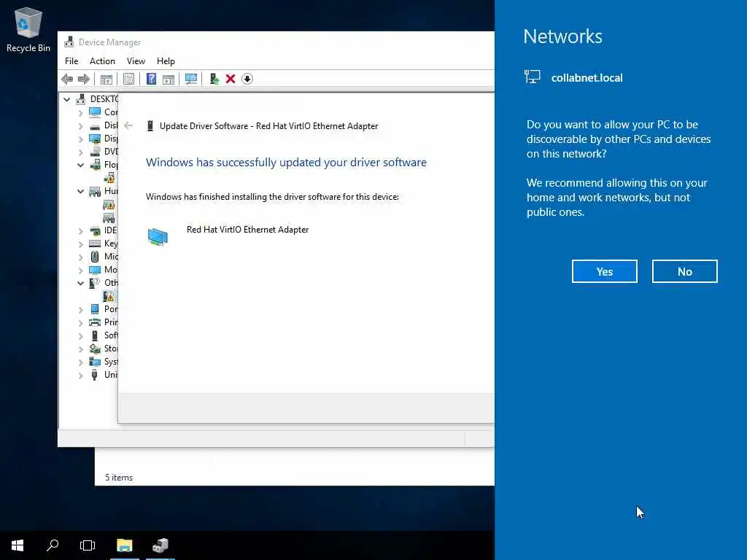The height and width of the screenshot is (560, 747).
Task: Click the Red Hat VirtIO Ethernet Adapter device icon
Action: tap(158, 237)
